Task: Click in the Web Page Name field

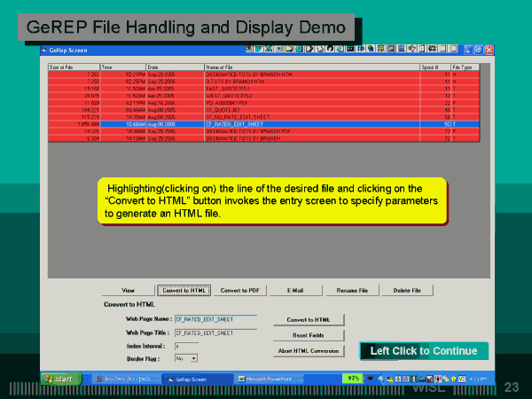Action: tap(215, 317)
